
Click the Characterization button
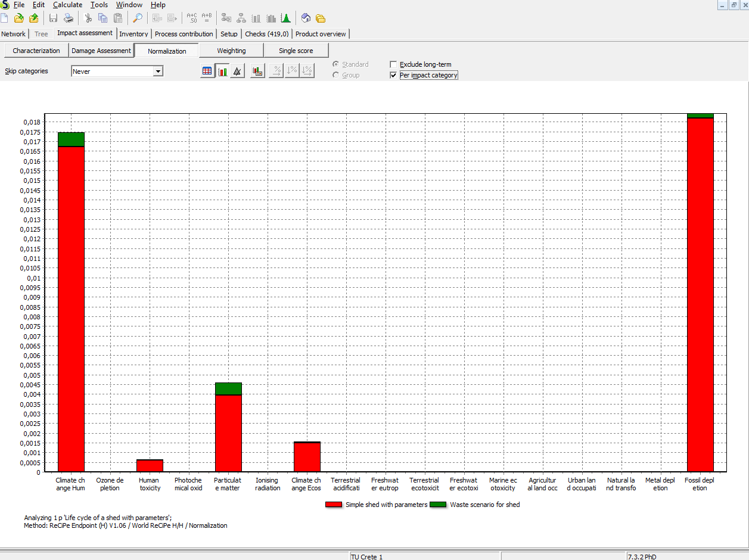coord(36,51)
